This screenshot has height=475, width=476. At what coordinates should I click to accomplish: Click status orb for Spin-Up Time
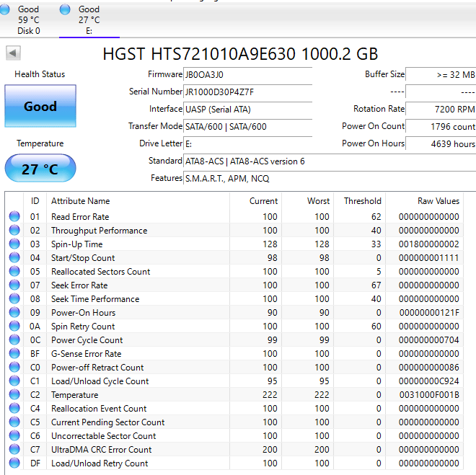[x=14, y=244]
